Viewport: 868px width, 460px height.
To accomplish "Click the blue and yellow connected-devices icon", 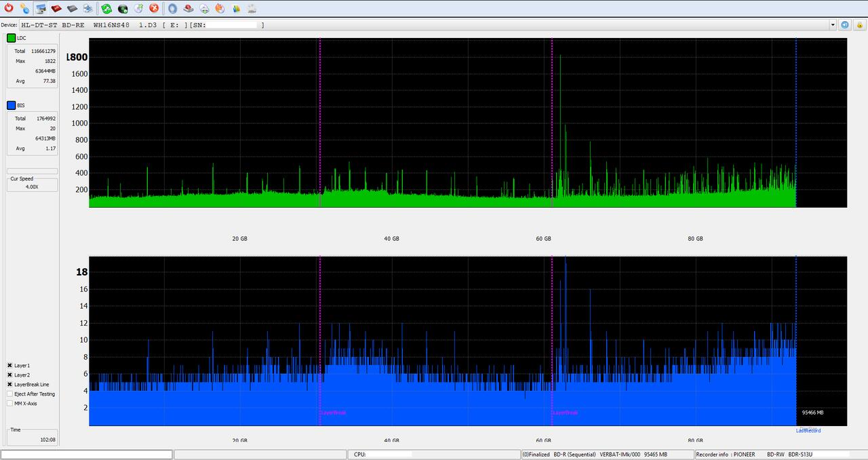I will click(x=24, y=8).
